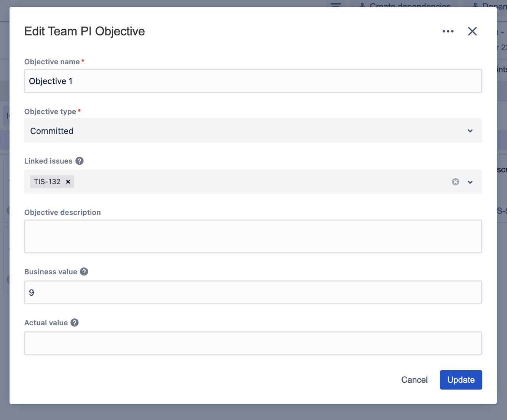Click Create dependencies in background toolbar

tap(405, 5)
